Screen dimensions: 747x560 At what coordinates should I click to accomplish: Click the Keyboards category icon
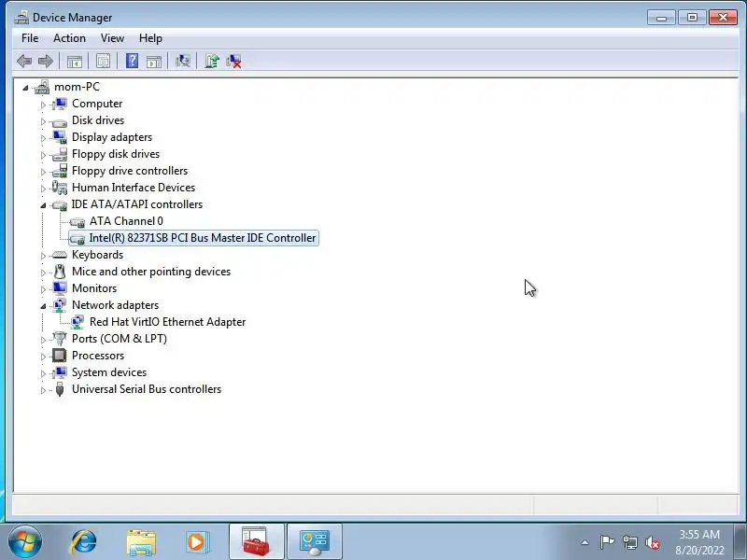point(60,255)
